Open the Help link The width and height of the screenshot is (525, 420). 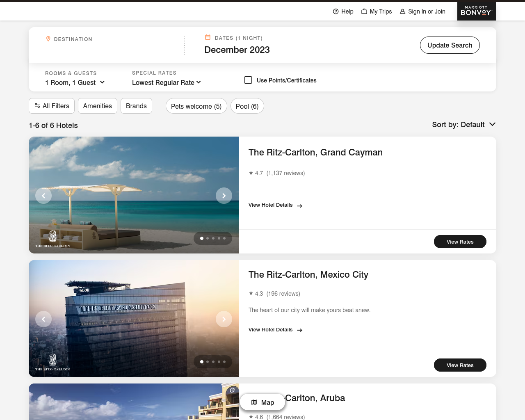(x=343, y=11)
